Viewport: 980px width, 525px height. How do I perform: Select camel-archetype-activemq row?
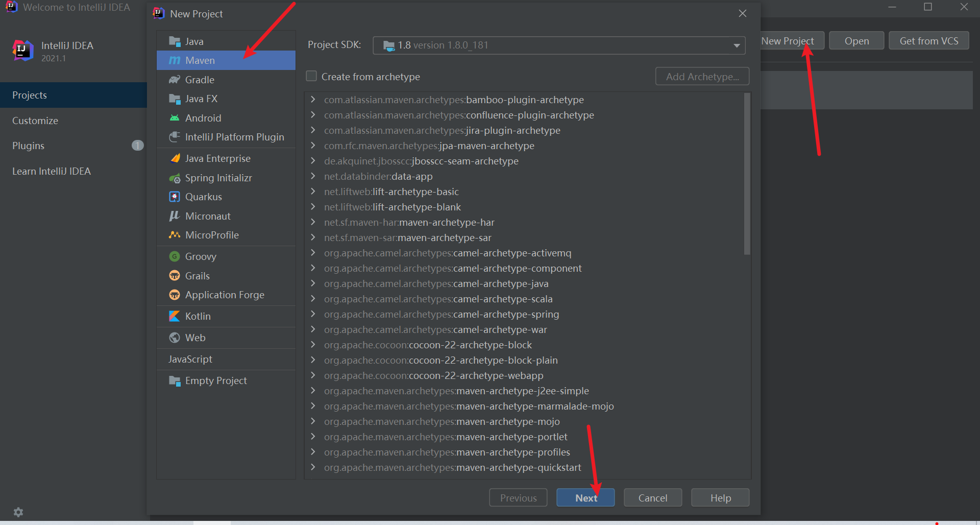[x=524, y=253]
